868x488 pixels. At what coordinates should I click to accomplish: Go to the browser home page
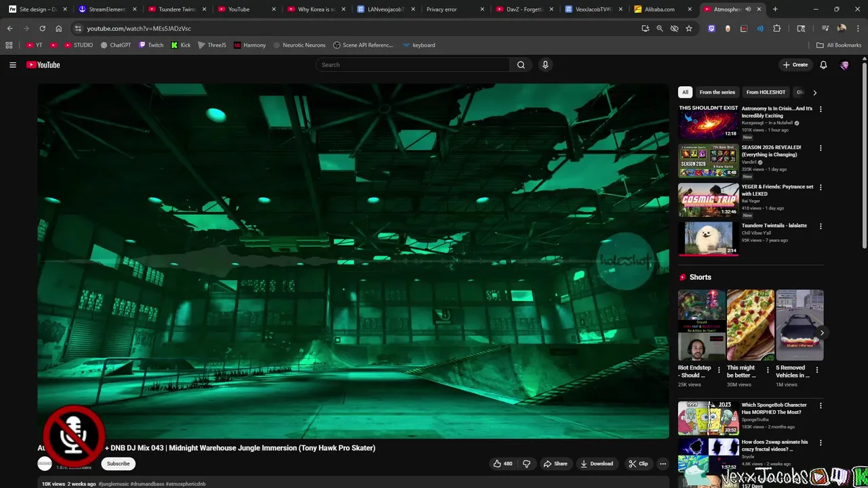[x=59, y=28]
